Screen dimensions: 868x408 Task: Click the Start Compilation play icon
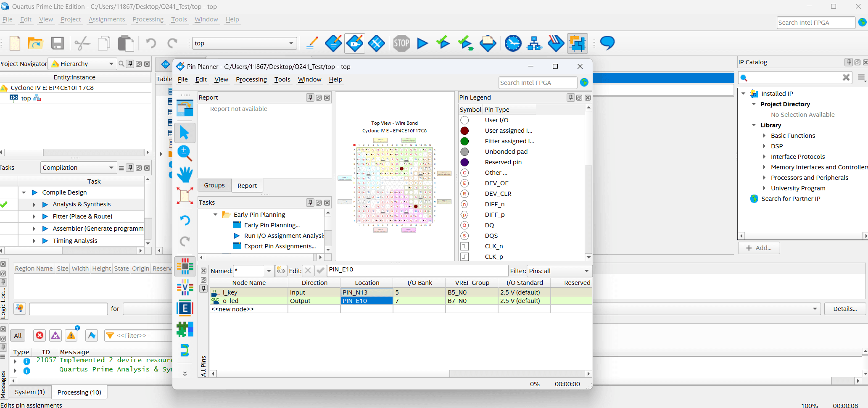(422, 43)
